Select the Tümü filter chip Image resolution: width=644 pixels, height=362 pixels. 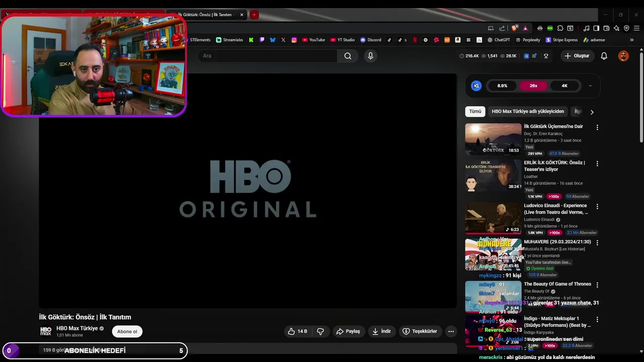(475, 111)
